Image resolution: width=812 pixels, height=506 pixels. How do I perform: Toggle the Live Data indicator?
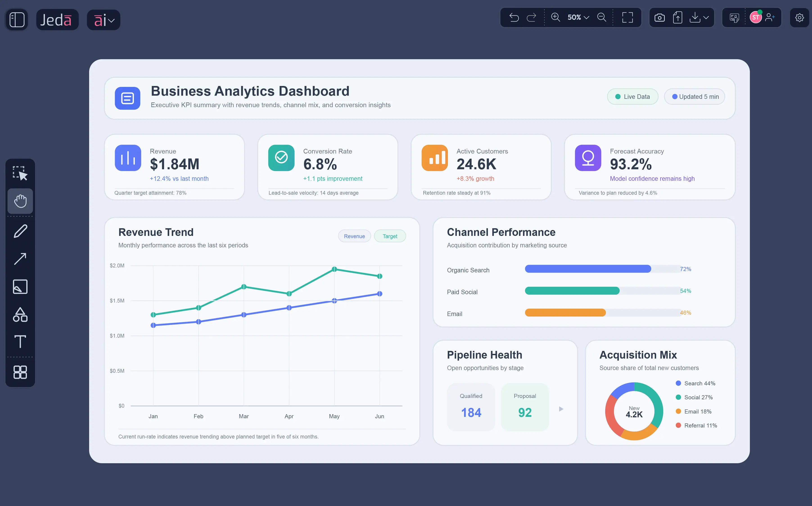[632, 96]
